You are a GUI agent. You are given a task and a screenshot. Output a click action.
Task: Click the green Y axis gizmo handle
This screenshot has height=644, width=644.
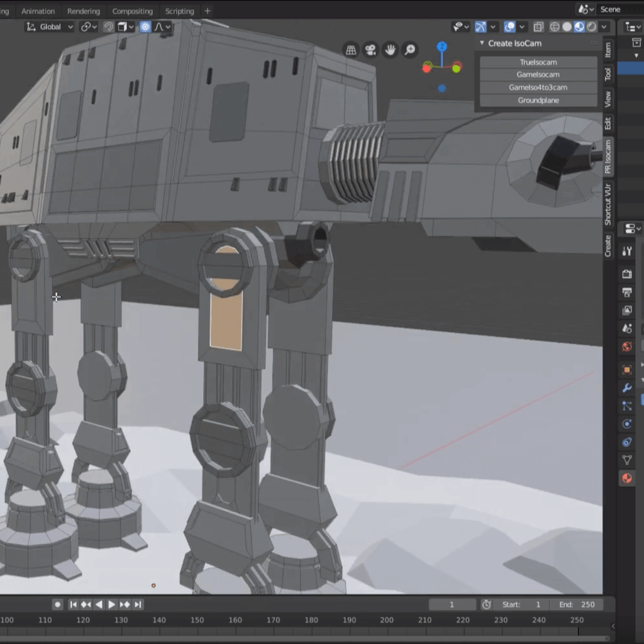point(457,69)
